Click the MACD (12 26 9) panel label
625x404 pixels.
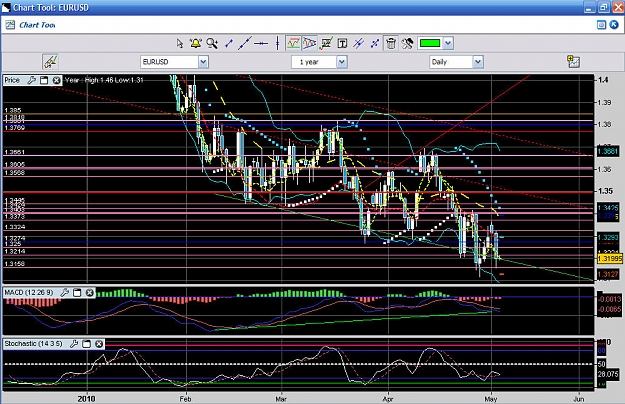29,293
